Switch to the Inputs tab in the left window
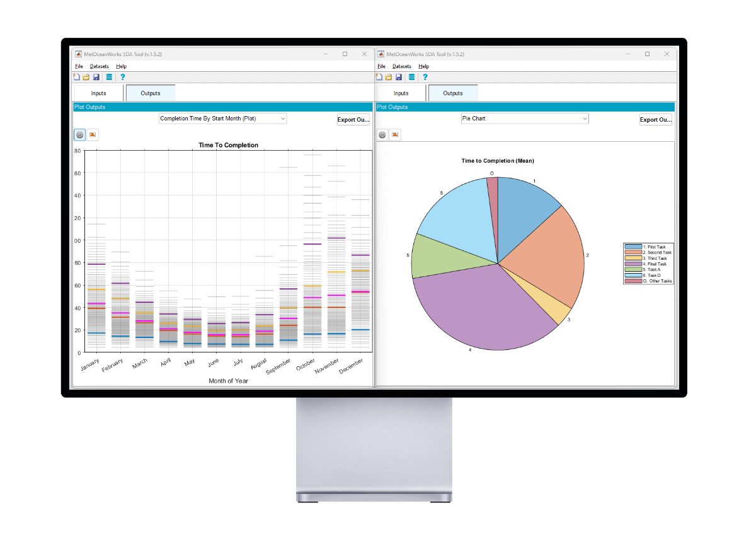The width and height of the screenshot is (756, 541). coord(98,93)
